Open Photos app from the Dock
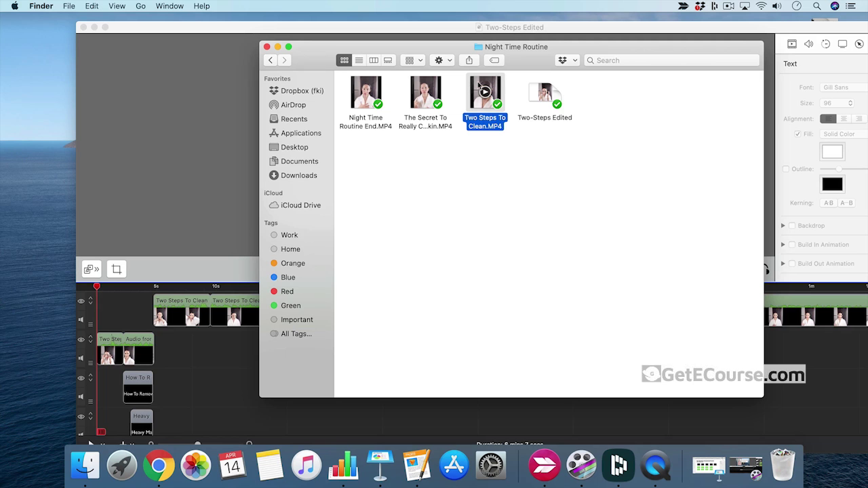The width and height of the screenshot is (868, 488). 195,466
